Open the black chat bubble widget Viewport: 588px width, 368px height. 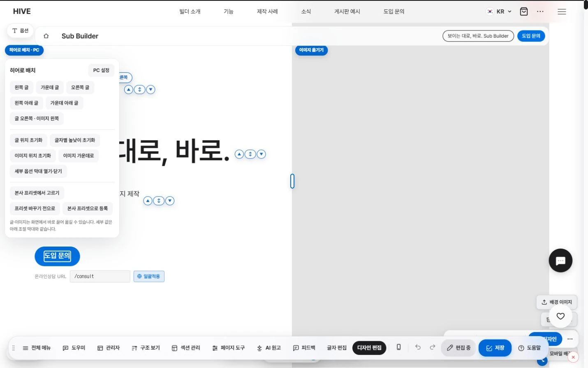click(x=560, y=261)
